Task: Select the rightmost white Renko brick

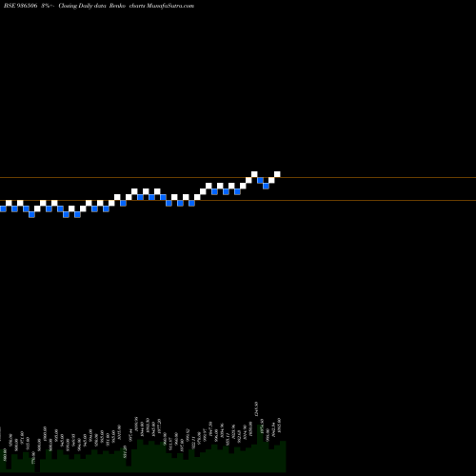Action: (x=277, y=174)
